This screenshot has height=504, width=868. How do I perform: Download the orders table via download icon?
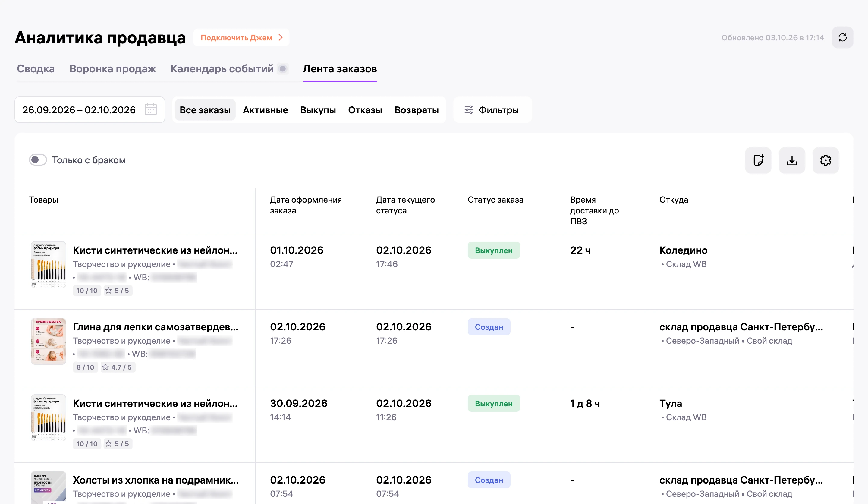(x=792, y=160)
